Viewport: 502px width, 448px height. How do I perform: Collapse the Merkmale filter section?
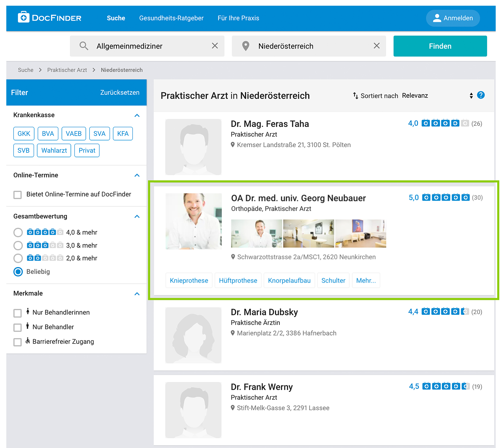[137, 294]
